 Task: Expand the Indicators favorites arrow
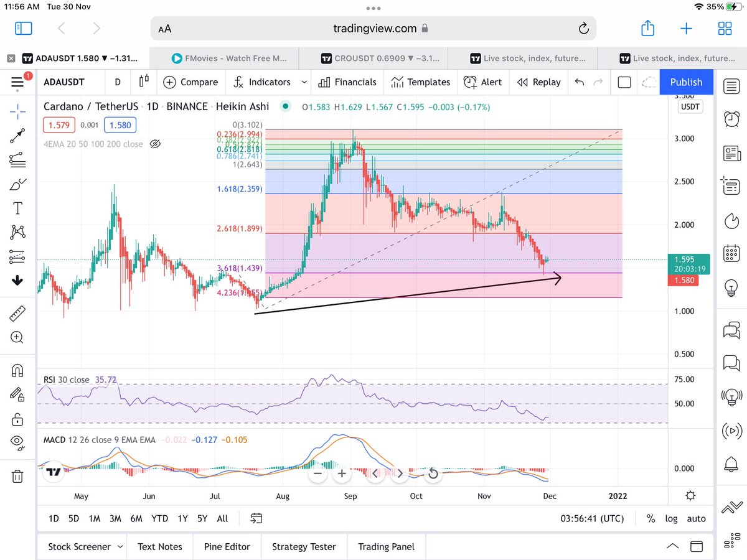tap(304, 82)
